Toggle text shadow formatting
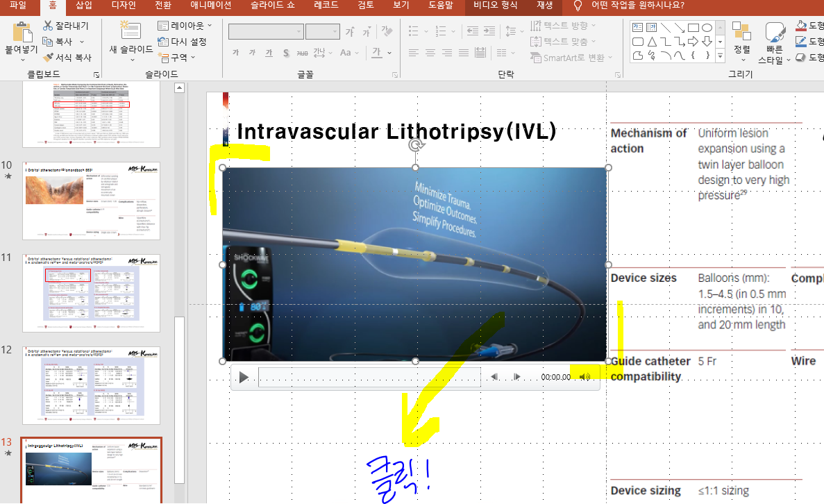 [286, 53]
